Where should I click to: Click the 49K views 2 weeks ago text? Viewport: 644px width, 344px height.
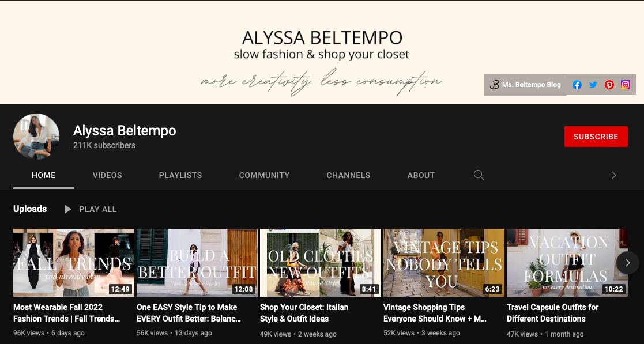pos(298,334)
